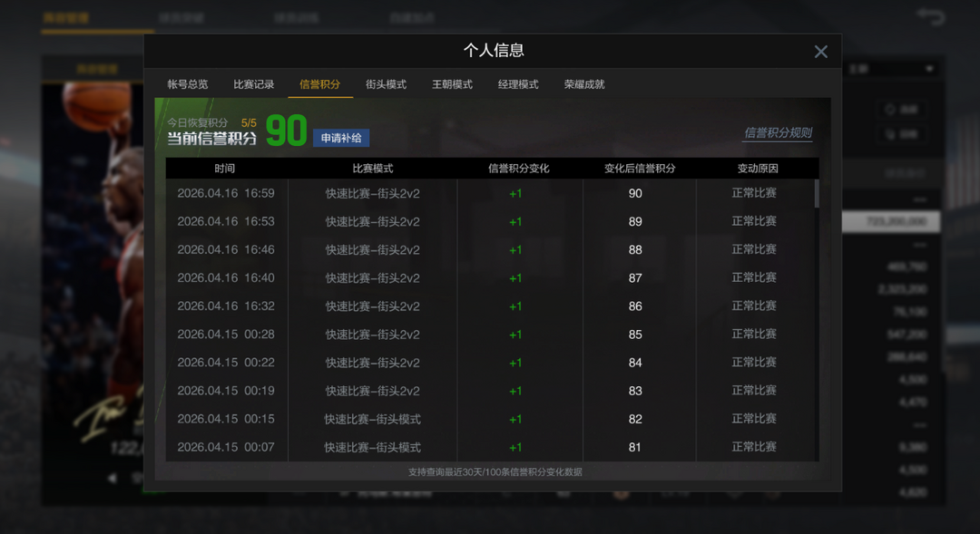980x534 pixels.
Task: Select the 2026.04.16 16:46 timestamp
Action: coord(226,250)
